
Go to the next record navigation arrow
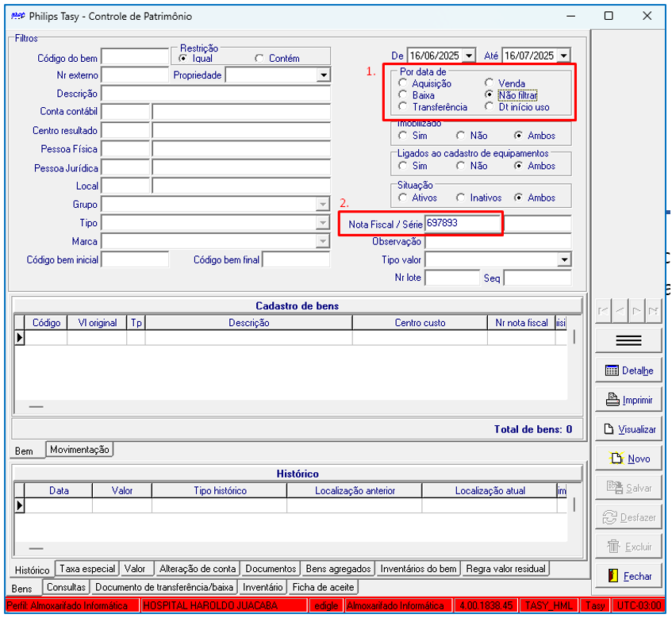pyautogui.click(x=637, y=310)
